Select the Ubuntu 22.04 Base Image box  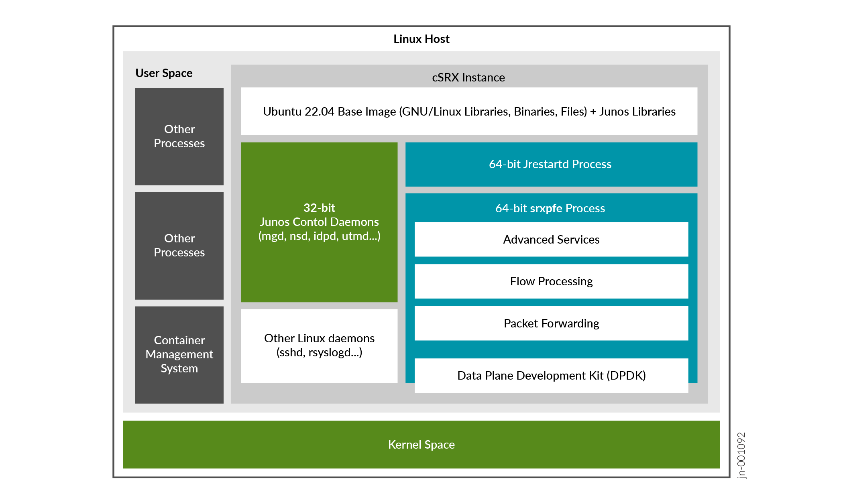click(469, 111)
